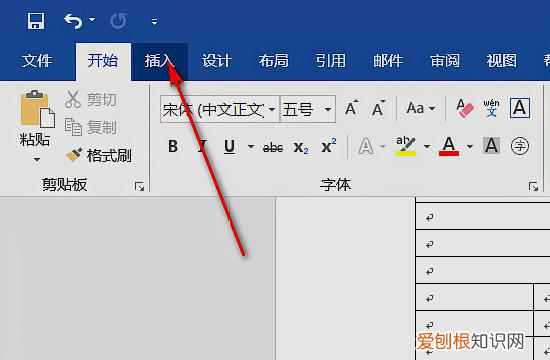
Task: Open the font name dropdown arrow
Action: tap(272, 109)
